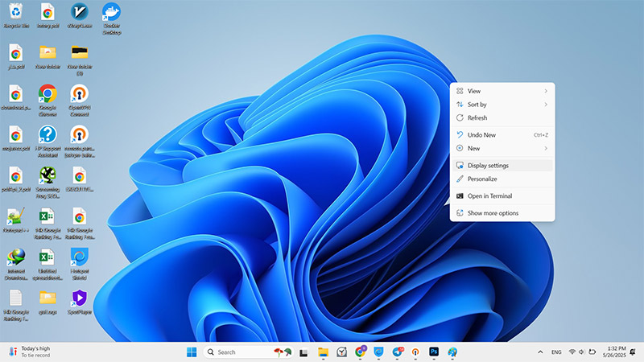Select the Docker Desktop shortcut
This screenshot has height=362, width=644.
[x=111, y=19]
